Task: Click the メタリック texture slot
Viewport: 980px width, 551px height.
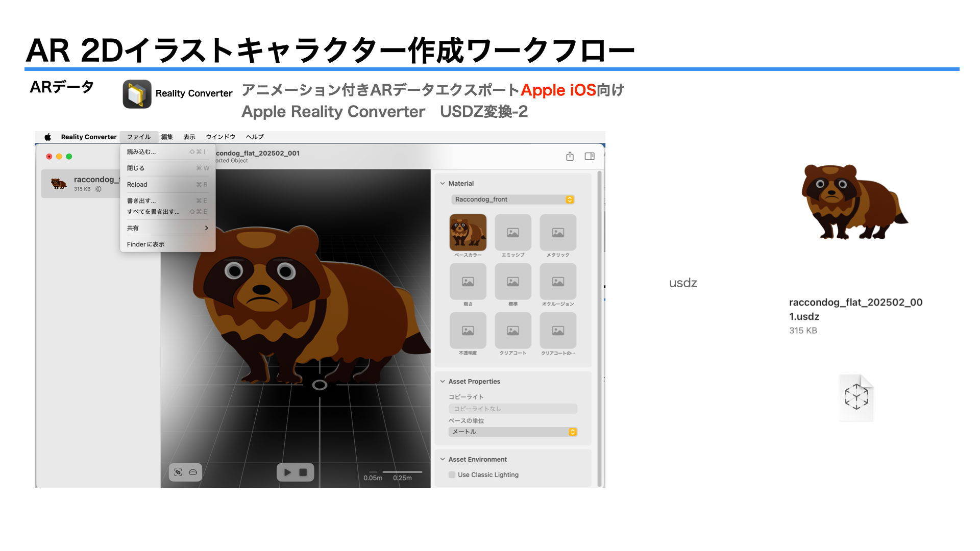Action: (558, 232)
